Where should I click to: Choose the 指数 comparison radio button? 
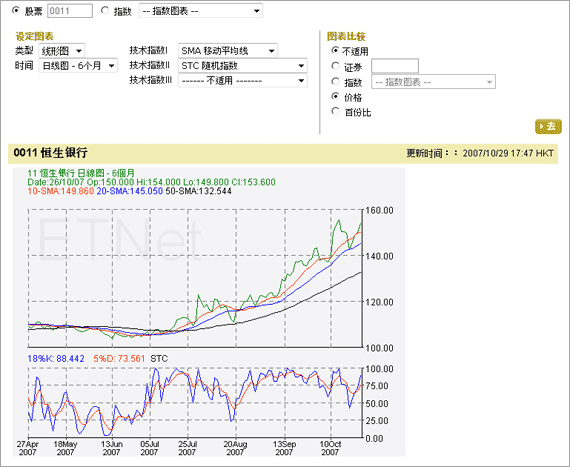pos(335,81)
